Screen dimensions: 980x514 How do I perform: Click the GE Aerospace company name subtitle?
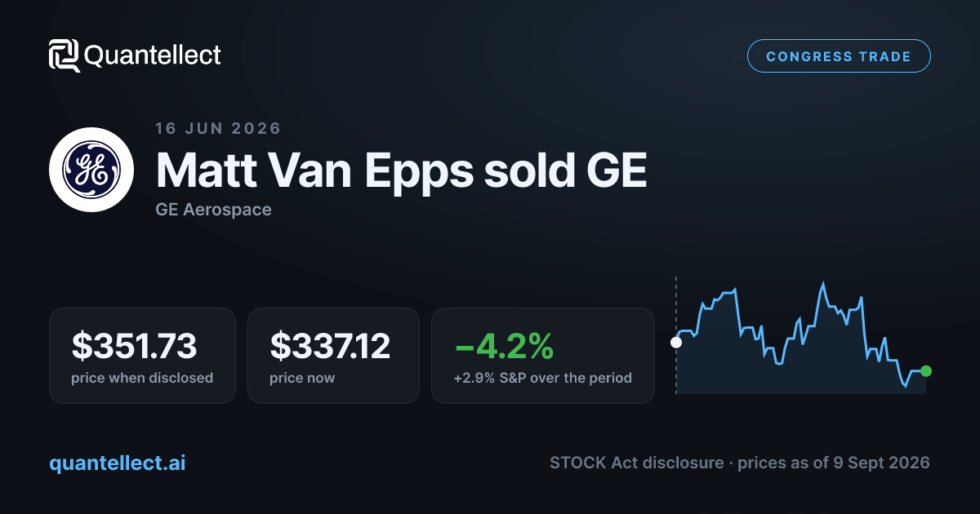click(x=213, y=210)
